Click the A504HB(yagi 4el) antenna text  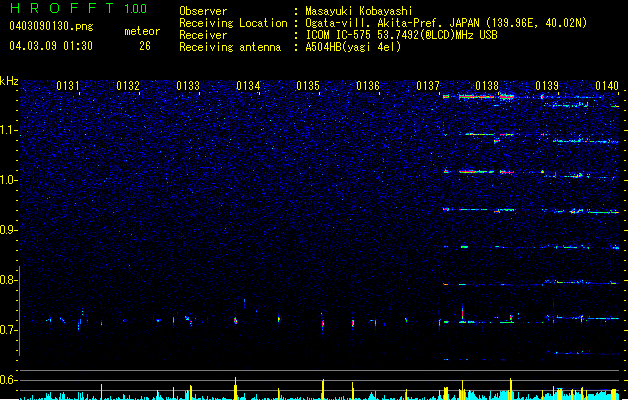353,47
